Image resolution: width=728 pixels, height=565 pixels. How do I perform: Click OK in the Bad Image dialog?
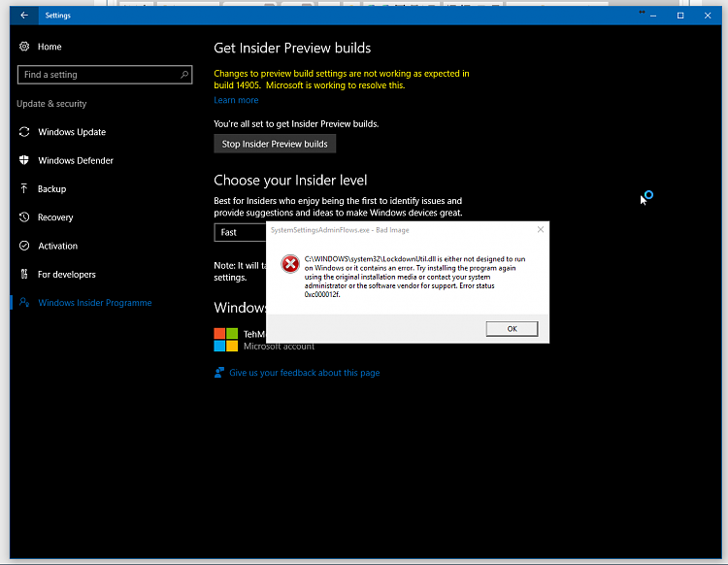[513, 329]
